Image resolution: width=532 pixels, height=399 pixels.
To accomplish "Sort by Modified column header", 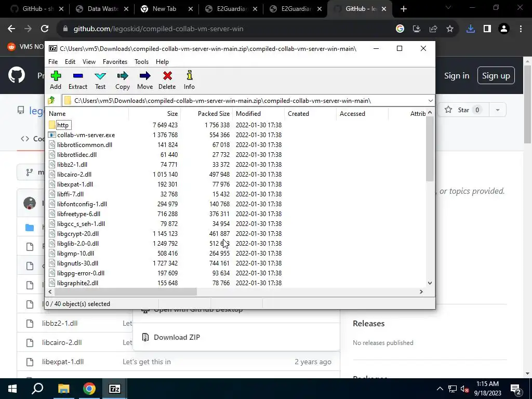I will point(259,114).
